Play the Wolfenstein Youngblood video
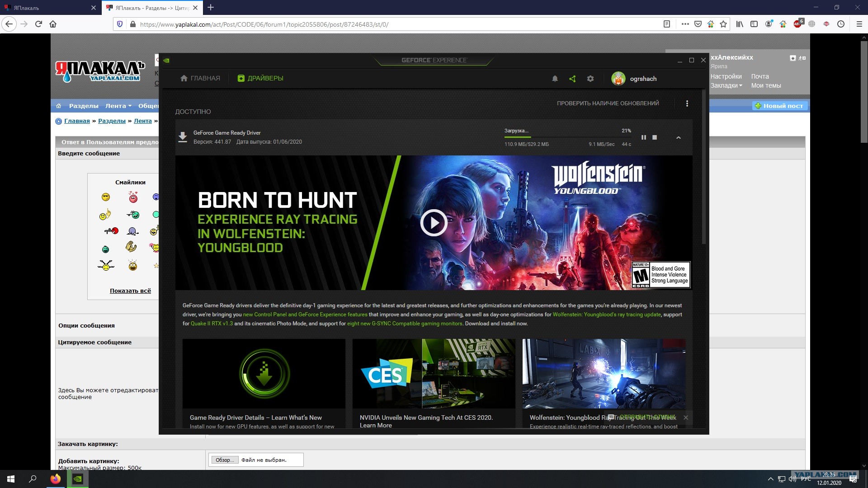 pyautogui.click(x=434, y=223)
